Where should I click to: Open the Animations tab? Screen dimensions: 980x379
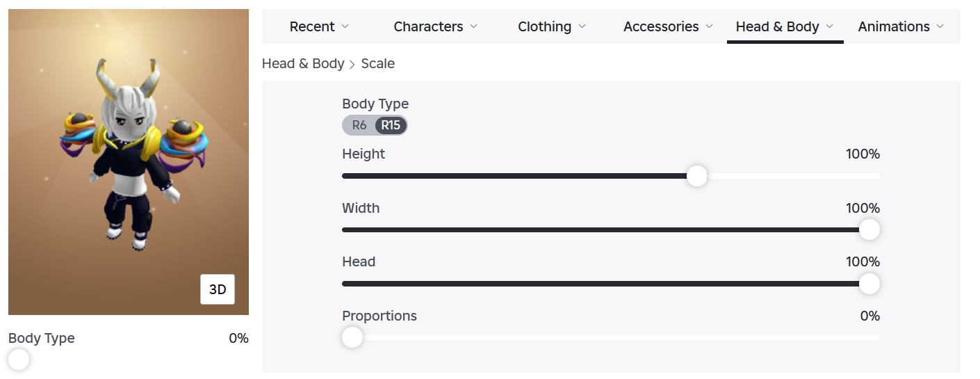[901, 26]
